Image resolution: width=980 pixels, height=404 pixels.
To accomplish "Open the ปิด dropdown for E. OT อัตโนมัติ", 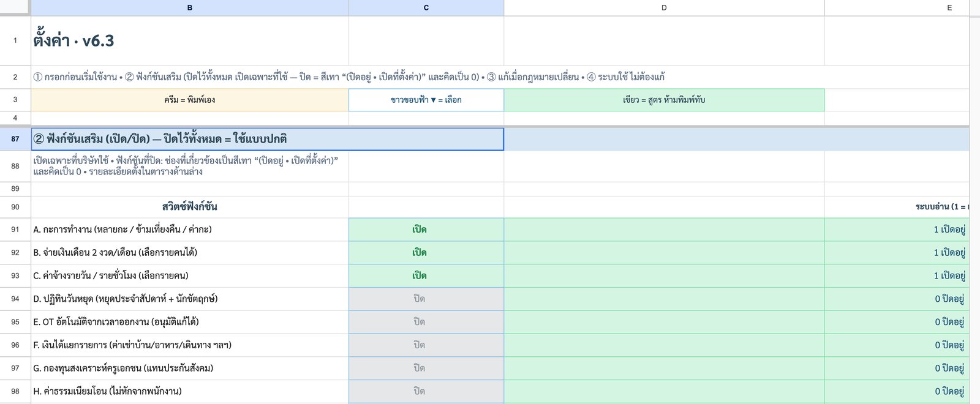I will (x=426, y=322).
